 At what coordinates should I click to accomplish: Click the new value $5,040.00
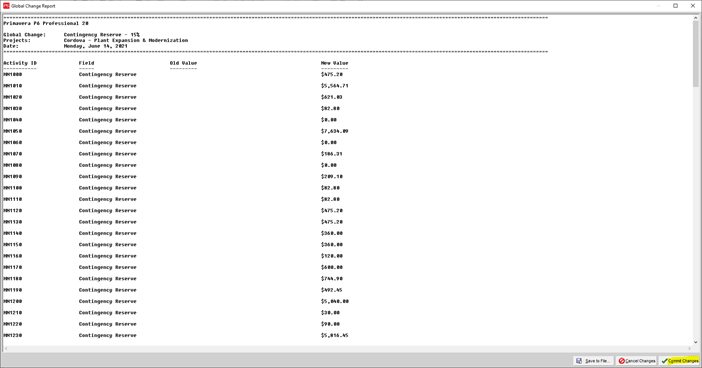point(335,301)
